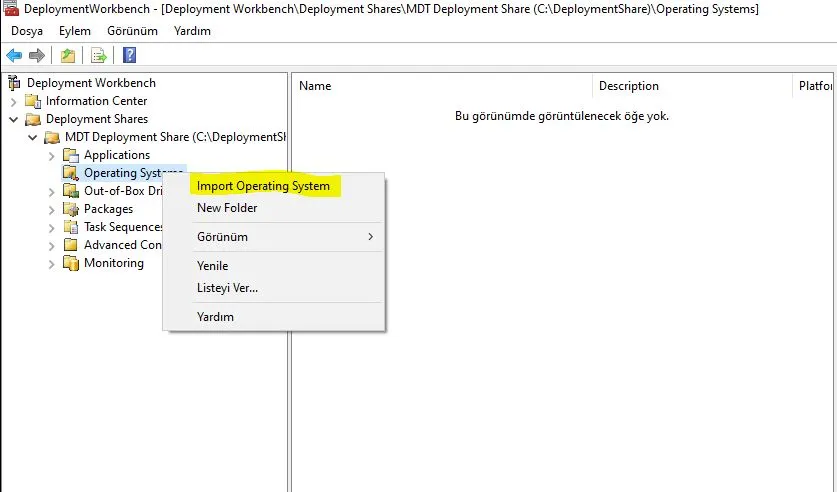This screenshot has height=492, width=837.
Task: Collapse the Deployment Shares node
Action: pyautogui.click(x=14, y=119)
